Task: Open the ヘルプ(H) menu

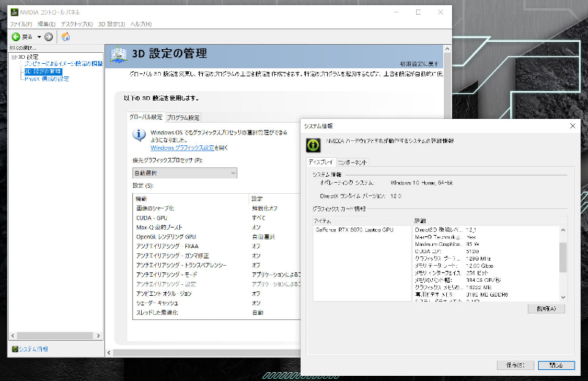Action: (x=141, y=24)
